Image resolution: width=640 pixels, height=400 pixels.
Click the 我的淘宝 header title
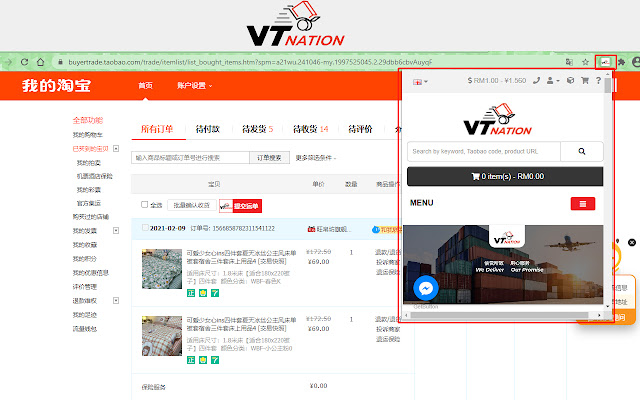point(56,86)
